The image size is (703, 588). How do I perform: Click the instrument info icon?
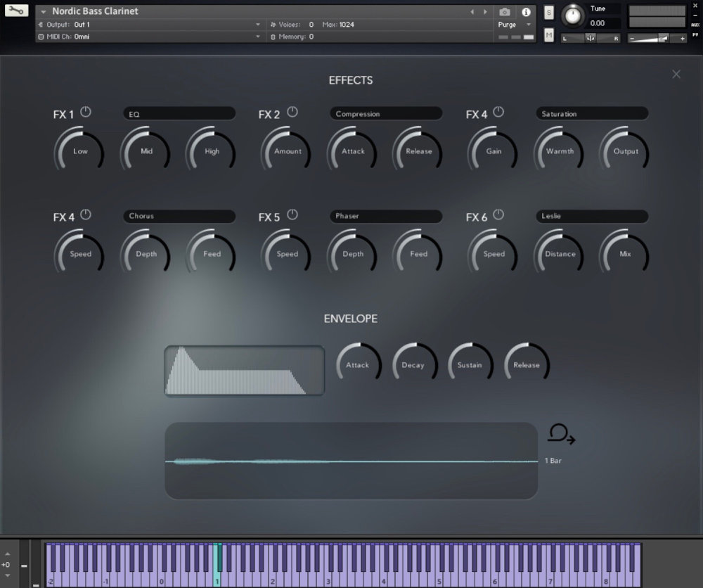click(525, 12)
